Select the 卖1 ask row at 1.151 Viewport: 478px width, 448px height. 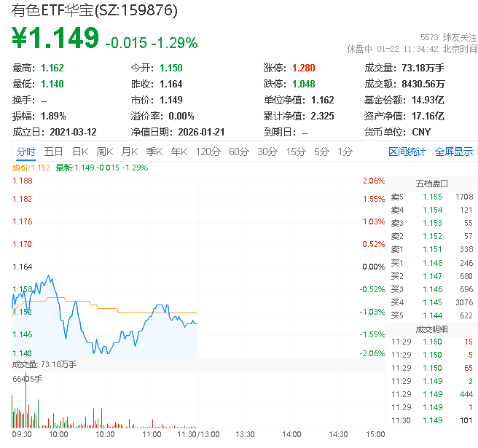tap(430, 249)
